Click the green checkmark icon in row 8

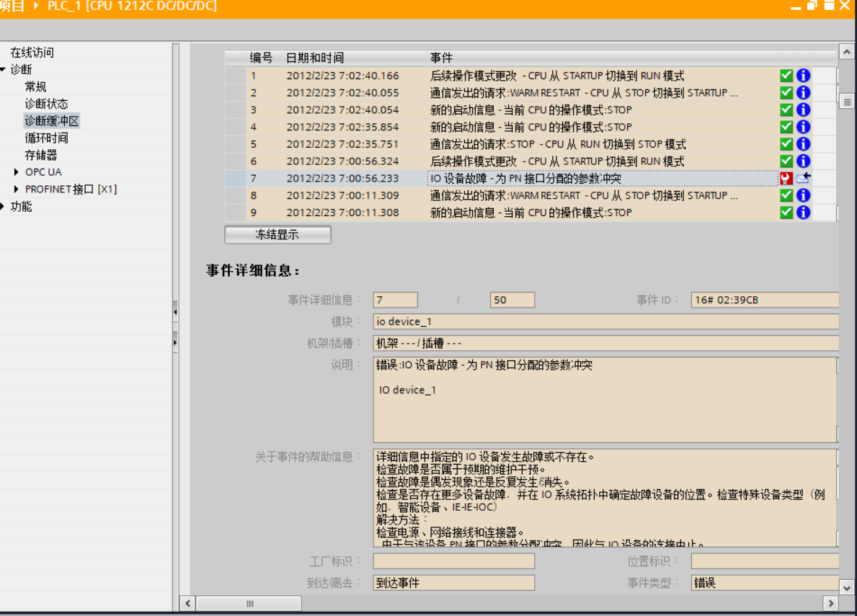(x=786, y=195)
